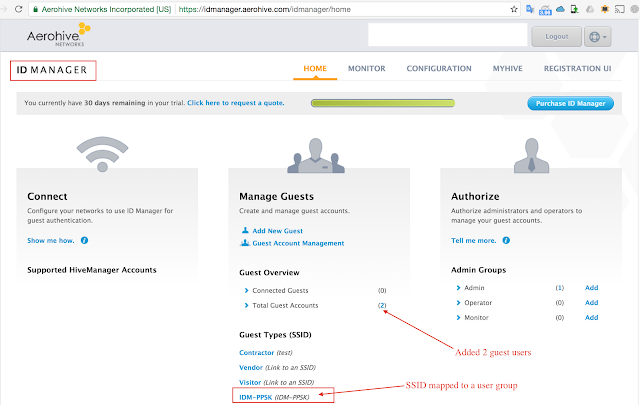Open the IDM-PPSK guest type

click(255, 397)
